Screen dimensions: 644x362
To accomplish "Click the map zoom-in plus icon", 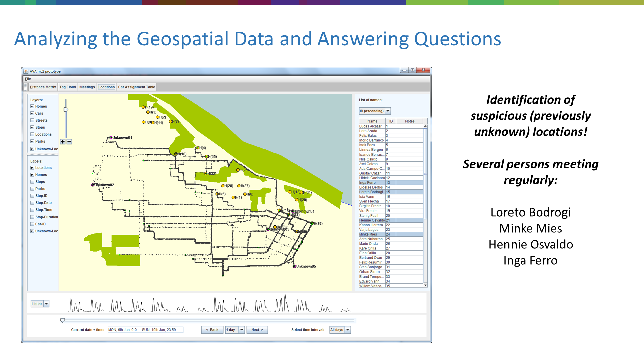I will (x=63, y=142).
